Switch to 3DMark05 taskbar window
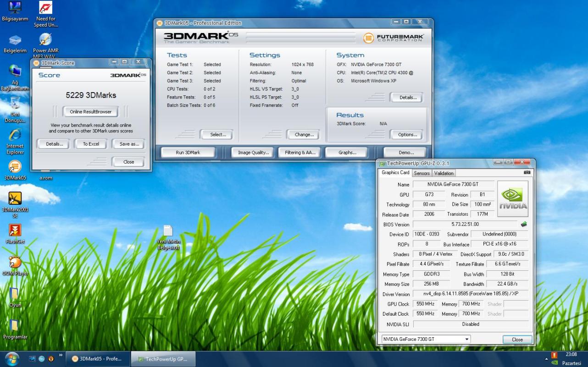Screen dimensions: 588x367 pos(98,359)
